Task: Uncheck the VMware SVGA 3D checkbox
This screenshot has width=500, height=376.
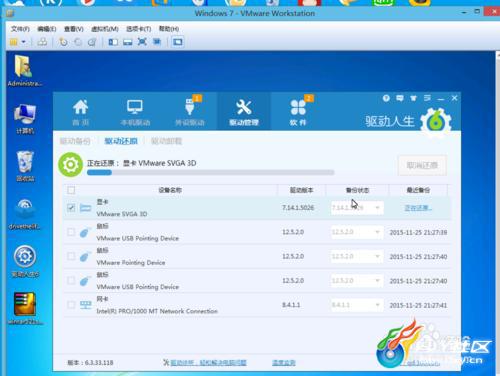Action: (x=71, y=208)
